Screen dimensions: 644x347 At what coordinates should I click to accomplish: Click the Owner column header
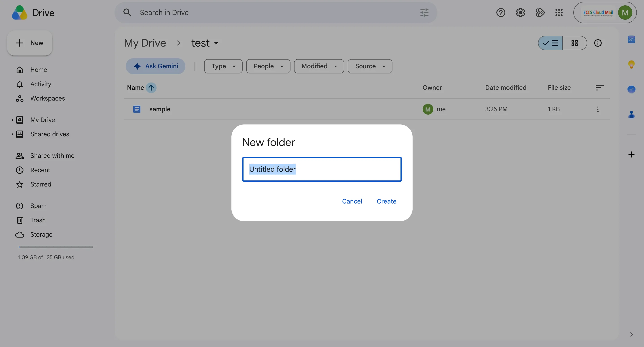(x=432, y=88)
